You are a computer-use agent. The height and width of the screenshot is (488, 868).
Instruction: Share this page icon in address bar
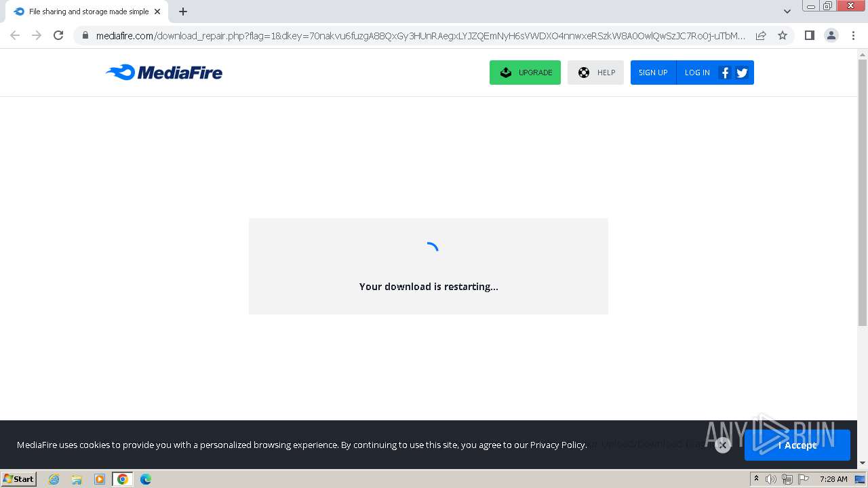coord(761,35)
